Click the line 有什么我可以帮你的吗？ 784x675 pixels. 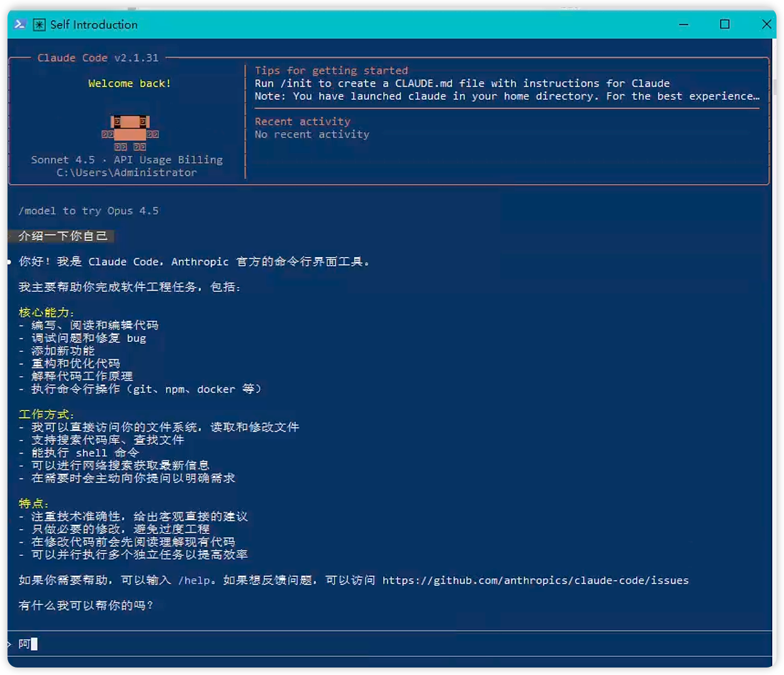point(86,606)
